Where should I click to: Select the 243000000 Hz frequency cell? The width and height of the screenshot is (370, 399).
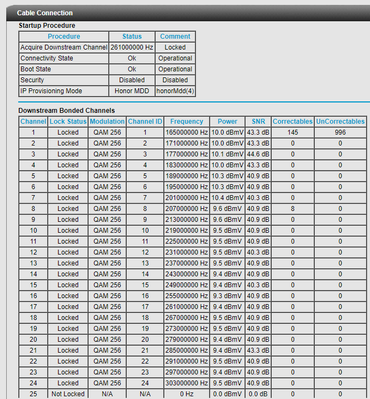[x=187, y=274]
